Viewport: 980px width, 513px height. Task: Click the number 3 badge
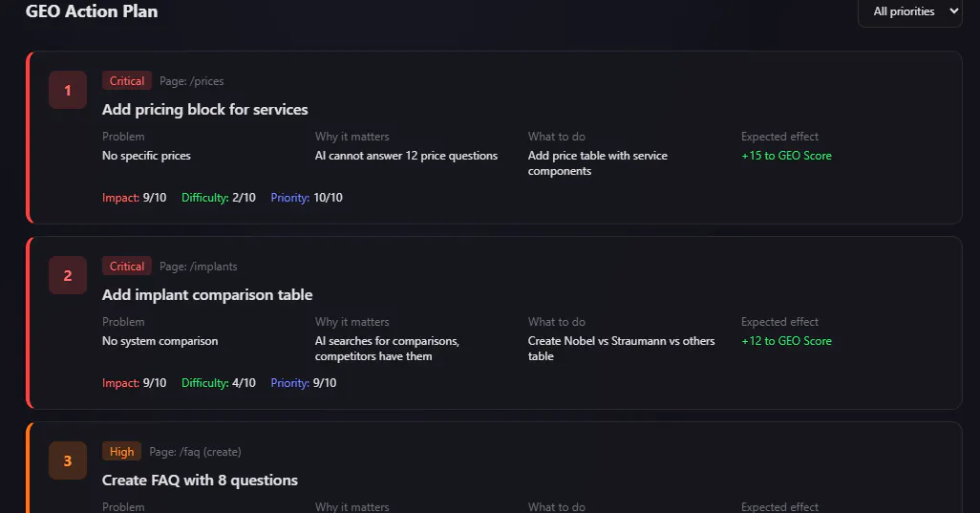click(x=68, y=461)
